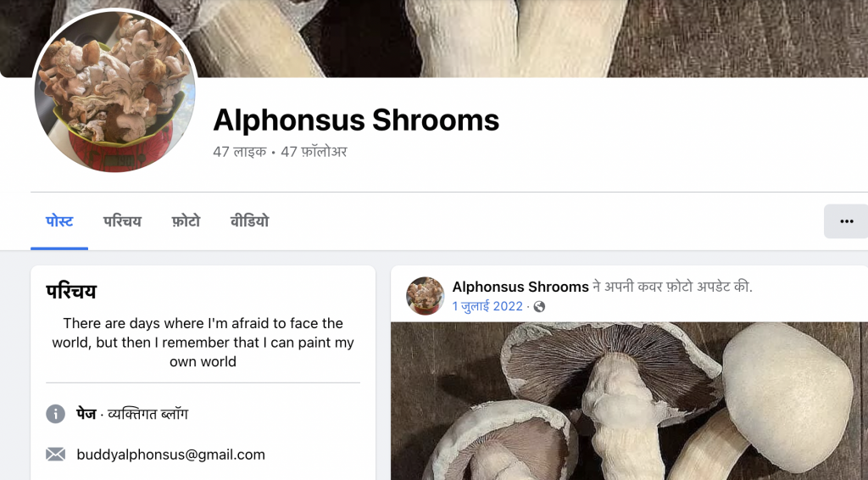The width and height of the screenshot is (868, 480).
Task: Click the Alphonsus Shrooms page title
Action: click(356, 120)
